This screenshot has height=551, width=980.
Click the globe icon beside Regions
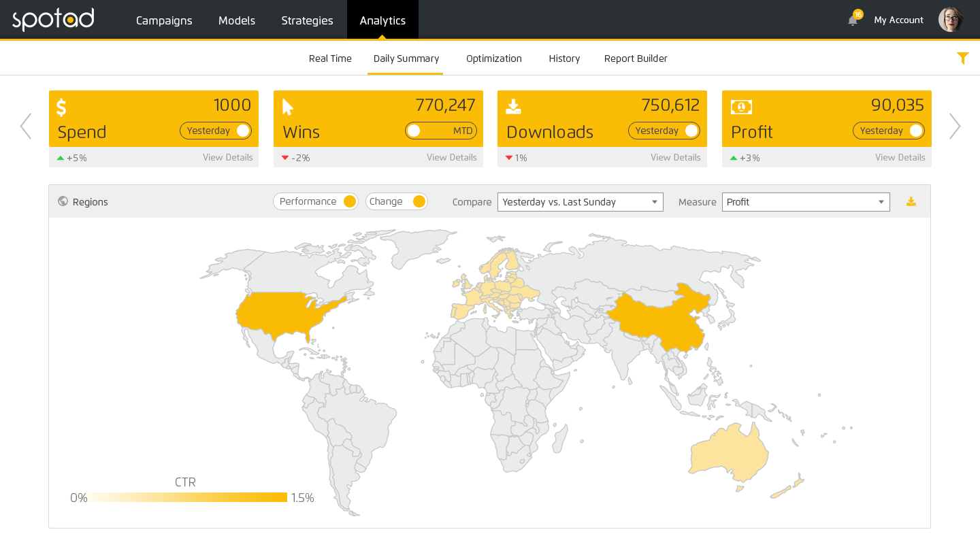63,201
